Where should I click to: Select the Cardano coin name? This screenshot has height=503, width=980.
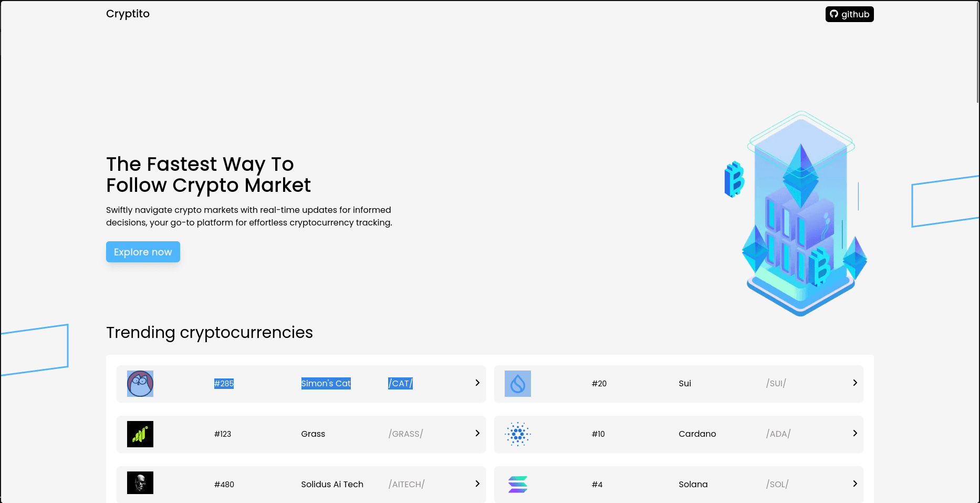pyautogui.click(x=697, y=434)
